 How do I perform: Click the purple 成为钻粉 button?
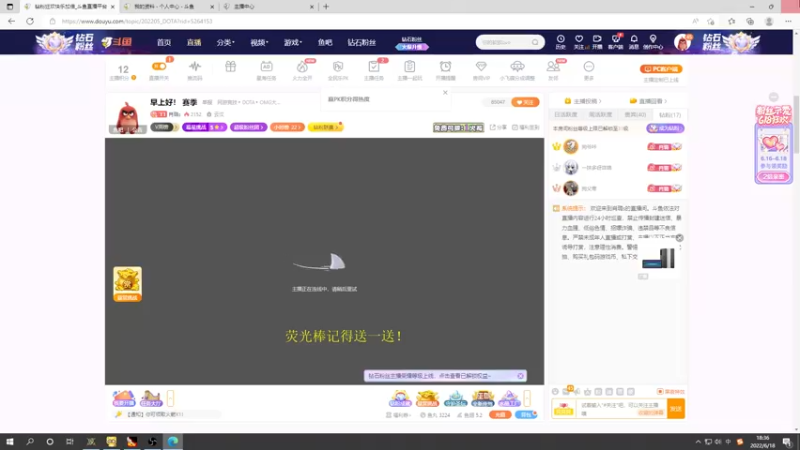[665, 128]
